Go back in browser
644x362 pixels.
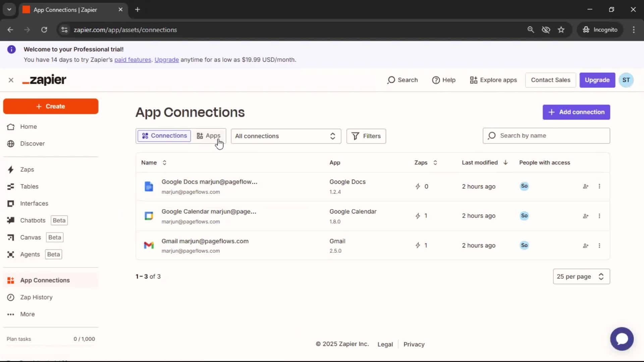(x=10, y=30)
